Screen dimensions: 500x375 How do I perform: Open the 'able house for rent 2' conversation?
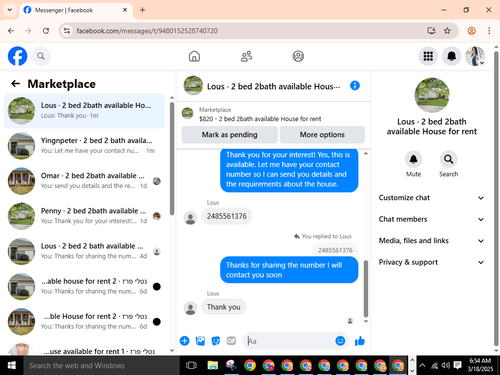click(84, 286)
